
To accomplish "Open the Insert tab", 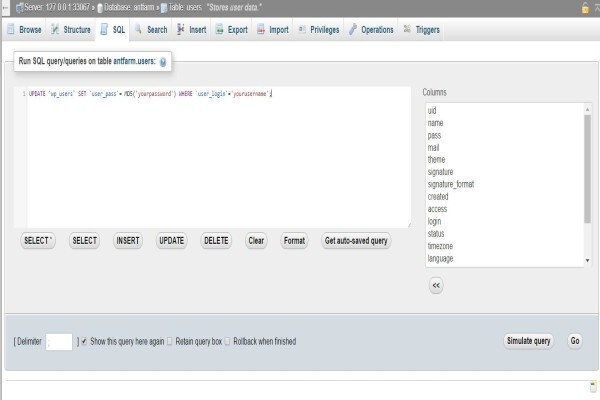I will (x=191, y=29).
